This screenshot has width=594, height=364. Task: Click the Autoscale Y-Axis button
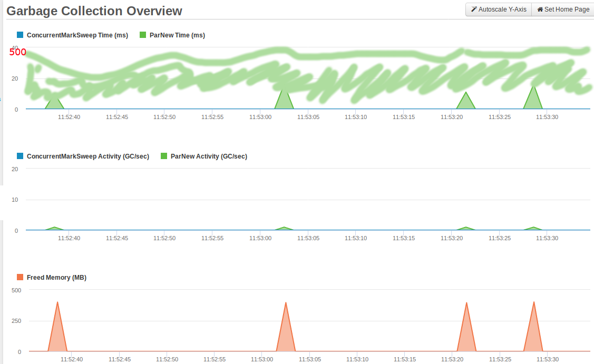tap(499, 9)
